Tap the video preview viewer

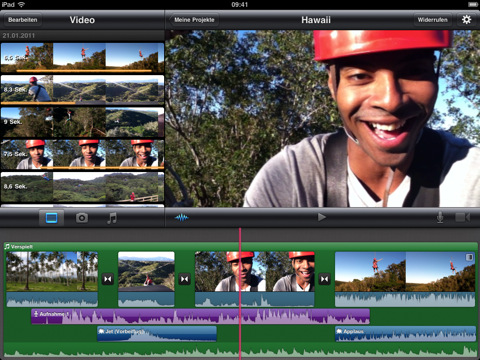point(322,119)
